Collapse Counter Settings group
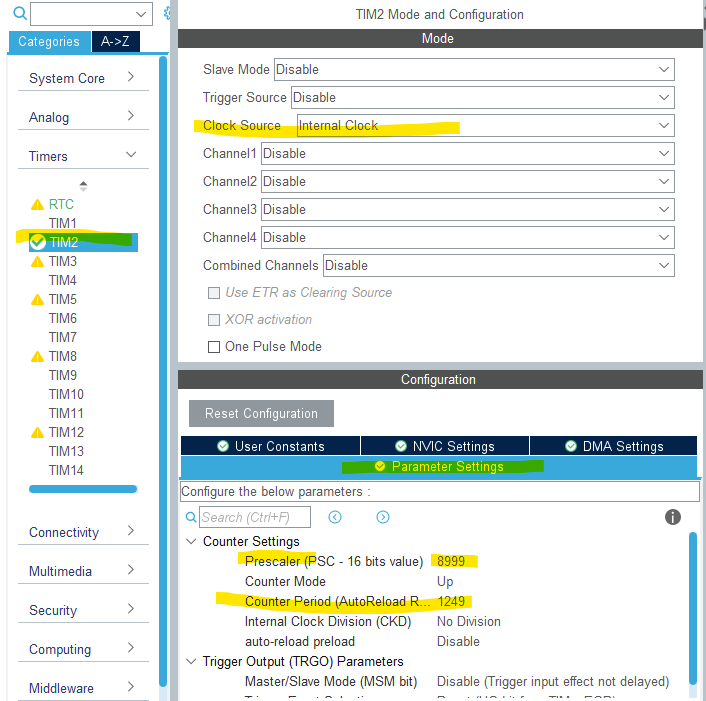 pyautogui.click(x=191, y=541)
